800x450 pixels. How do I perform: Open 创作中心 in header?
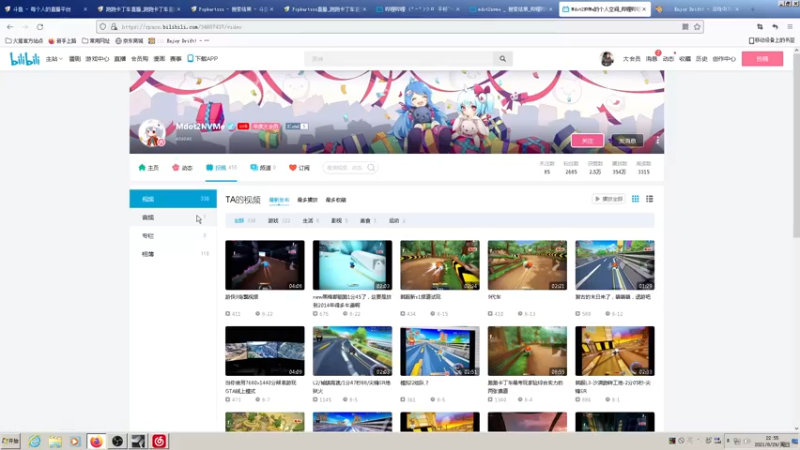pos(724,59)
